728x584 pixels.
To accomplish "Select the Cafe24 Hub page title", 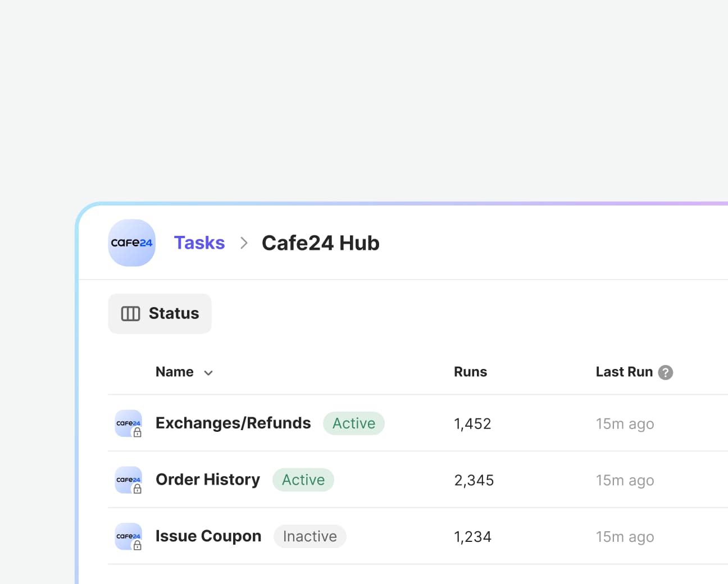I will click(320, 243).
